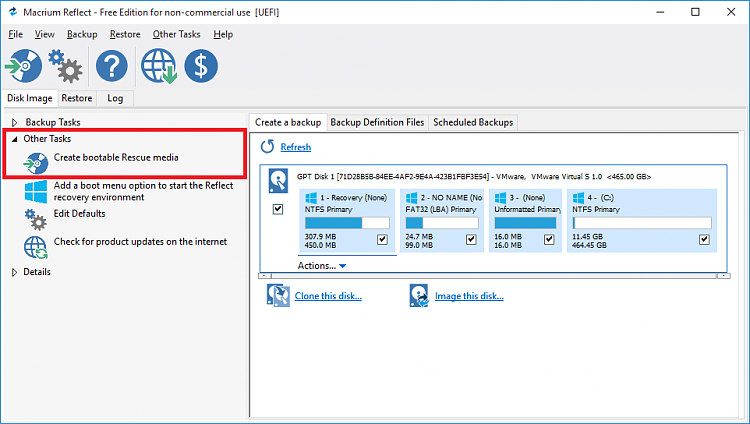
Task: Open the View menu
Action: click(44, 34)
